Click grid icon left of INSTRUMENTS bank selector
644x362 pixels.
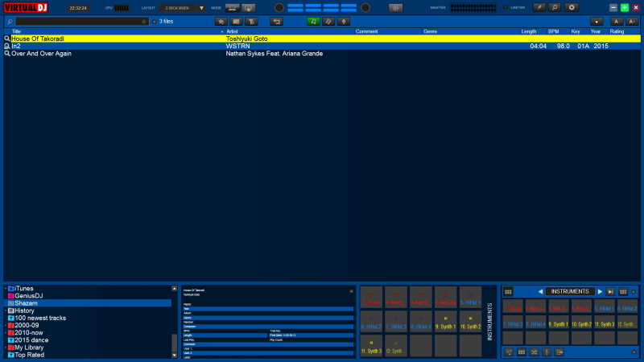pyautogui.click(x=508, y=292)
